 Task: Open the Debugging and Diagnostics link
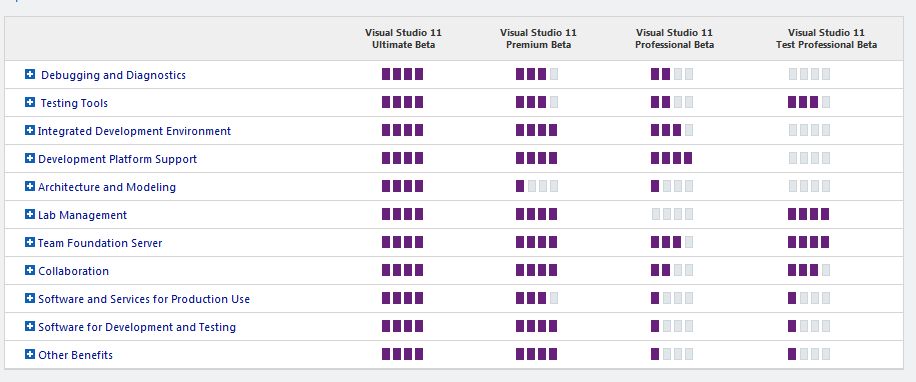pyautogui.click(x=113, y=75)
